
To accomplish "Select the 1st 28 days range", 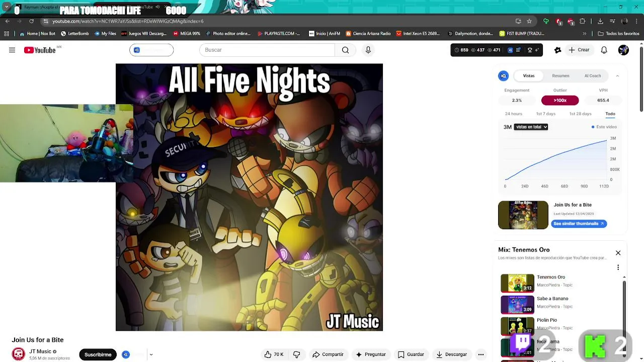I will tap(580, 114).
